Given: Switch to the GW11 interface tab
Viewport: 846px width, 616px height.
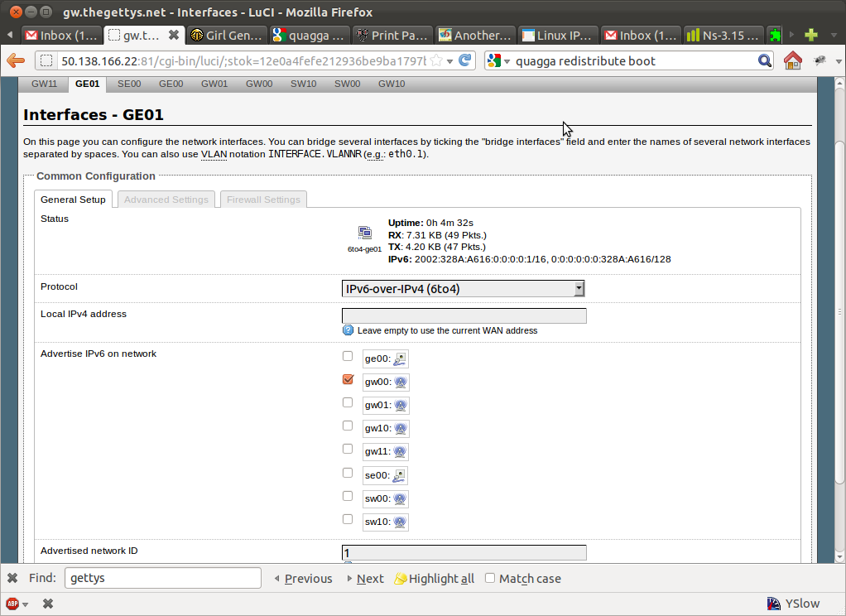Looking at the screenshot, I should [44, 84].
